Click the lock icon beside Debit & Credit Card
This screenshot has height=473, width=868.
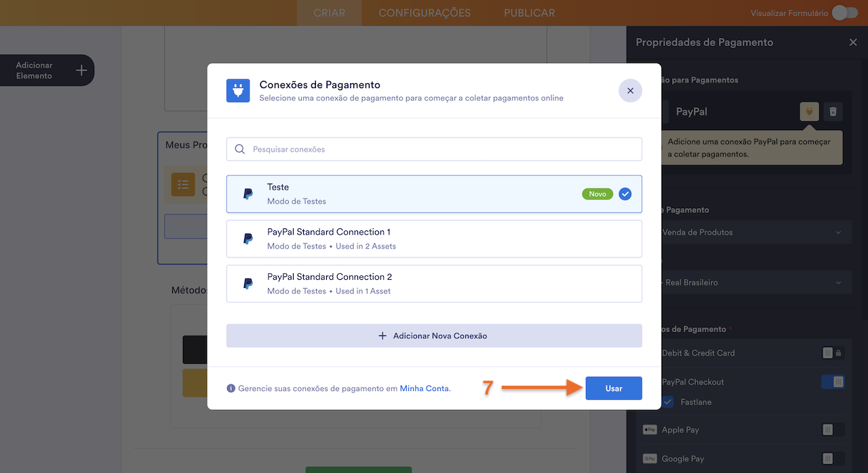pyautogui.click(x=839, y=352)
